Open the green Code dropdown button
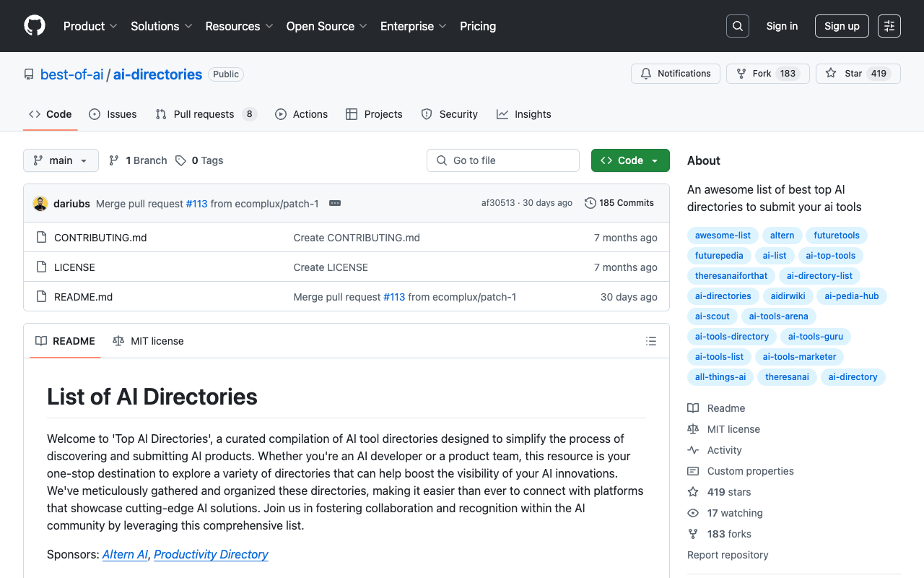Viewport: 924px width, 578px height. pyautogui.click(x=630, y=160)
